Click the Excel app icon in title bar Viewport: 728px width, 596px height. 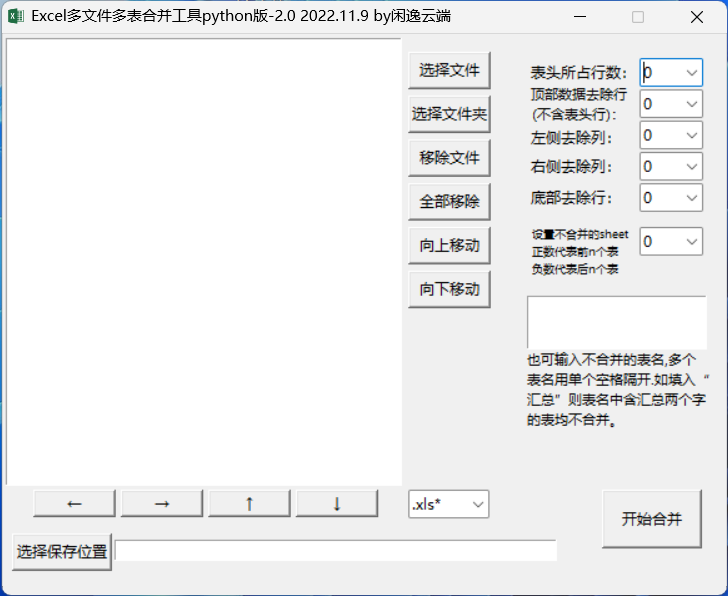point(16,17)
